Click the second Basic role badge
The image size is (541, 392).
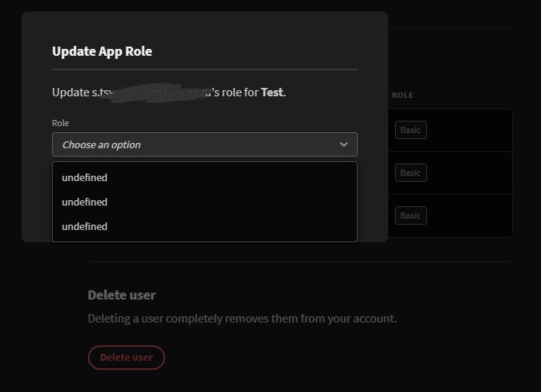click(410, 173)
